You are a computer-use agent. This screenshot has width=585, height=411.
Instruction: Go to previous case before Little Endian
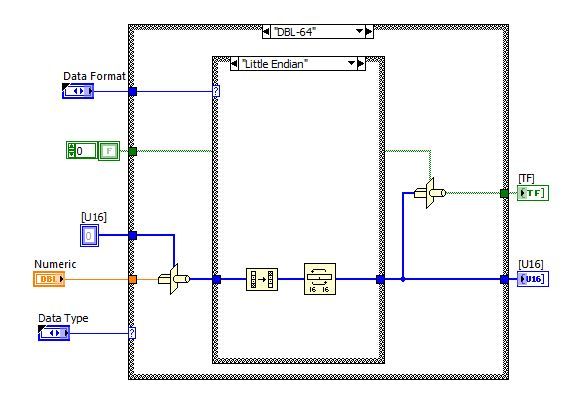[x=234, y=64]
